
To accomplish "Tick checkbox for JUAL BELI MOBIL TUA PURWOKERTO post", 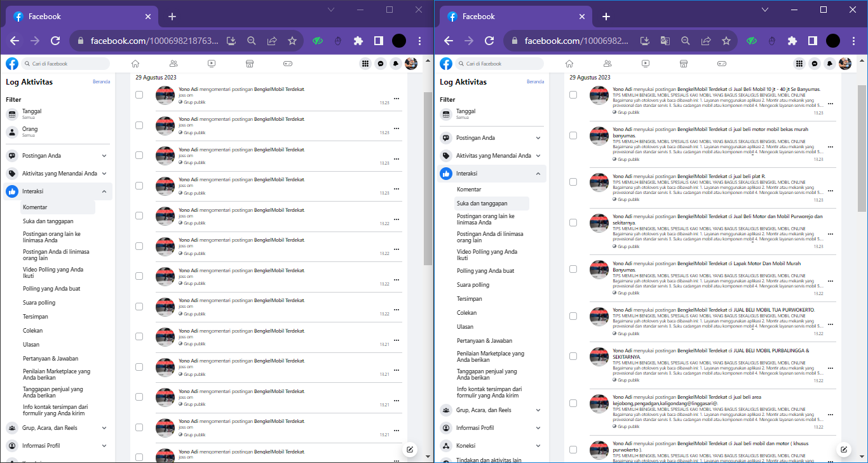I will [x=573, y=316].
